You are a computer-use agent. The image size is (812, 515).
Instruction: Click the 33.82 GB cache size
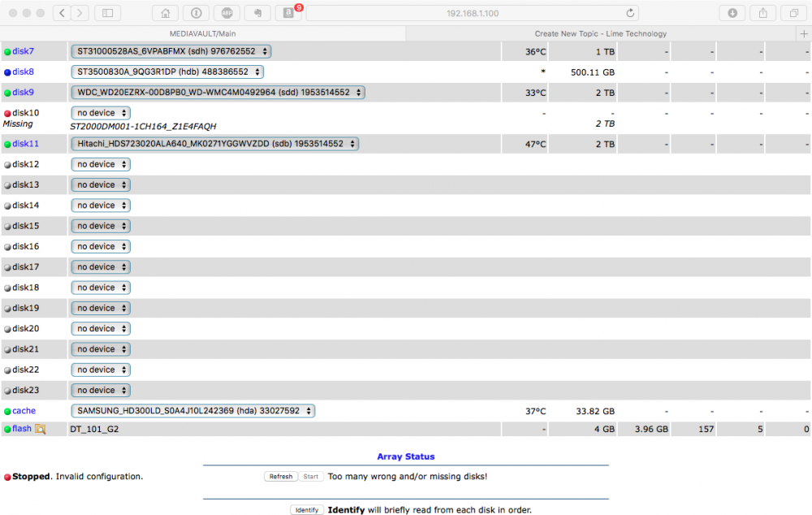coord(595,411)
